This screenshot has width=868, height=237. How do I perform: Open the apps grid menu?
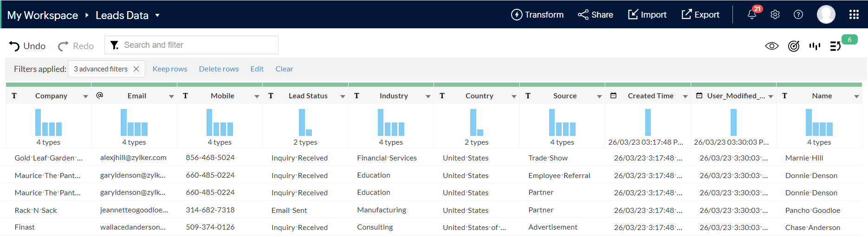tap(854, 15)
